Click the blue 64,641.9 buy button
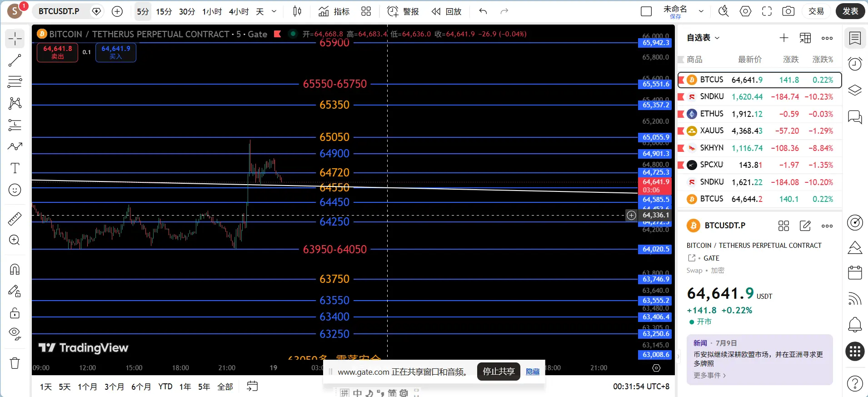This screenshot has width=868, height=397. (x=116, y=52)
